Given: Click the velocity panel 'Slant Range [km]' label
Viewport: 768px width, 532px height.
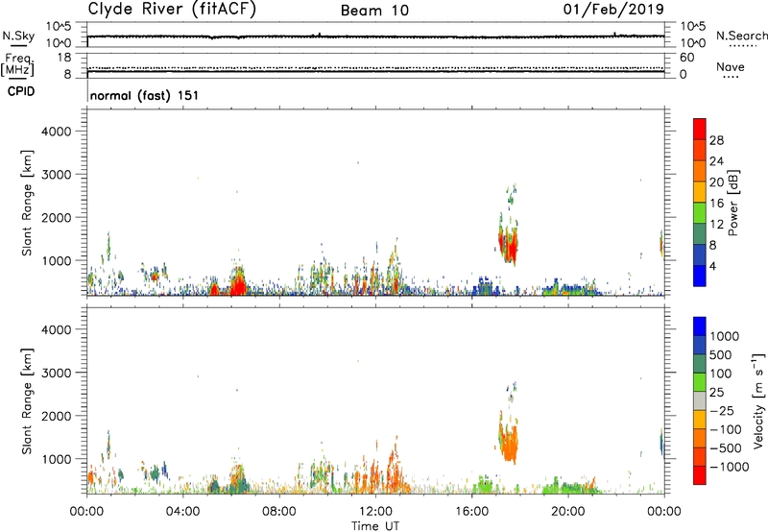Looking at the screenshot, I should (27, 401).
